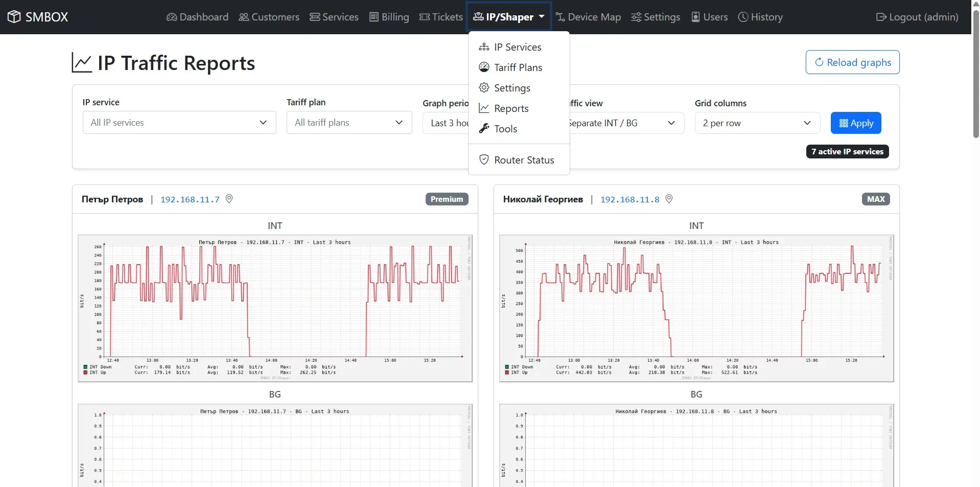The image size is (980, 487).
Task: Open IP link 192.168.11.7
Action: tap(190, 199)
